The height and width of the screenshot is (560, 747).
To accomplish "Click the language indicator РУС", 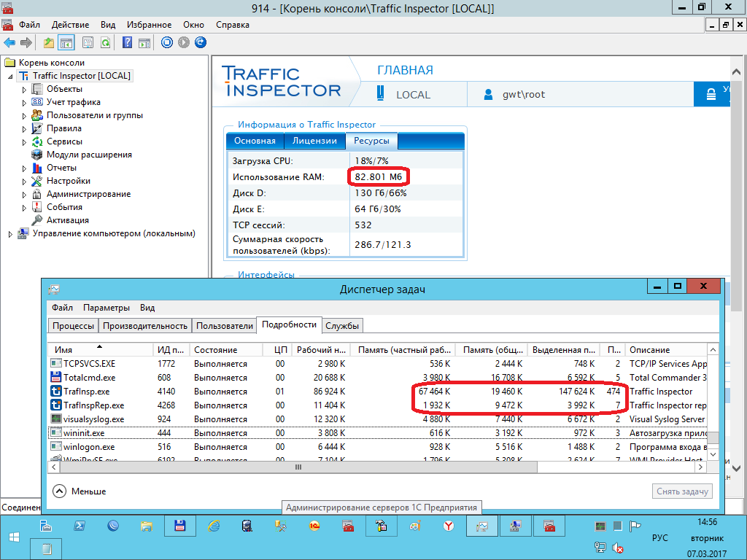I will click(659, 537).
